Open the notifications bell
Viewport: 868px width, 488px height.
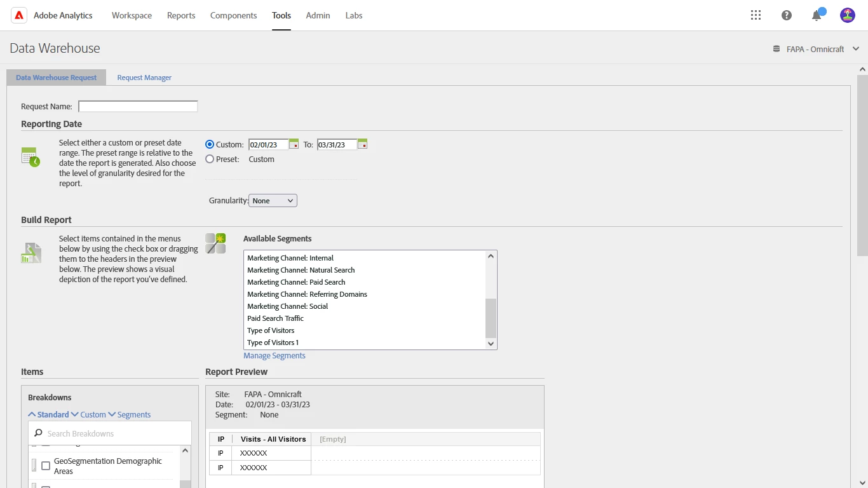817,15
